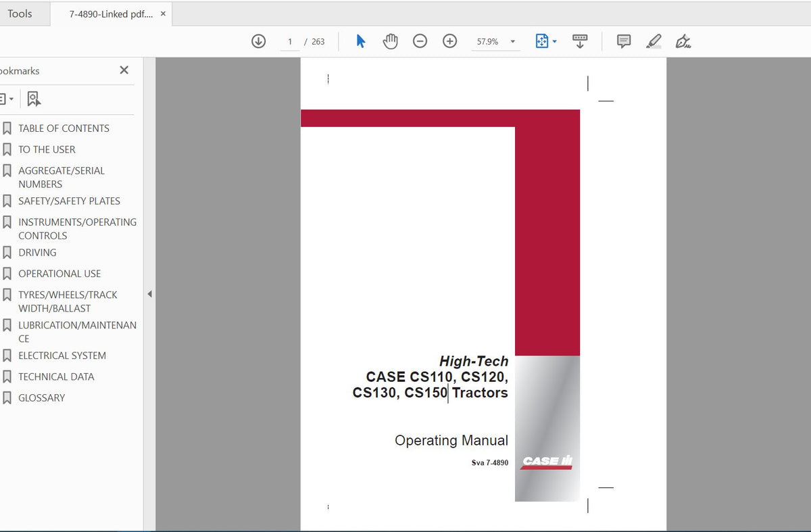Click the bookmark icon beside ELECTRICAL SYSTEM
811x532 pixels.
pyautogui.click(x=7, y=356)
